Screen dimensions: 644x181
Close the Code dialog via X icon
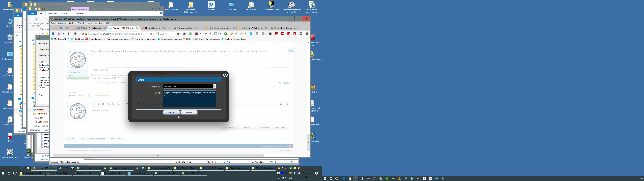225,75
